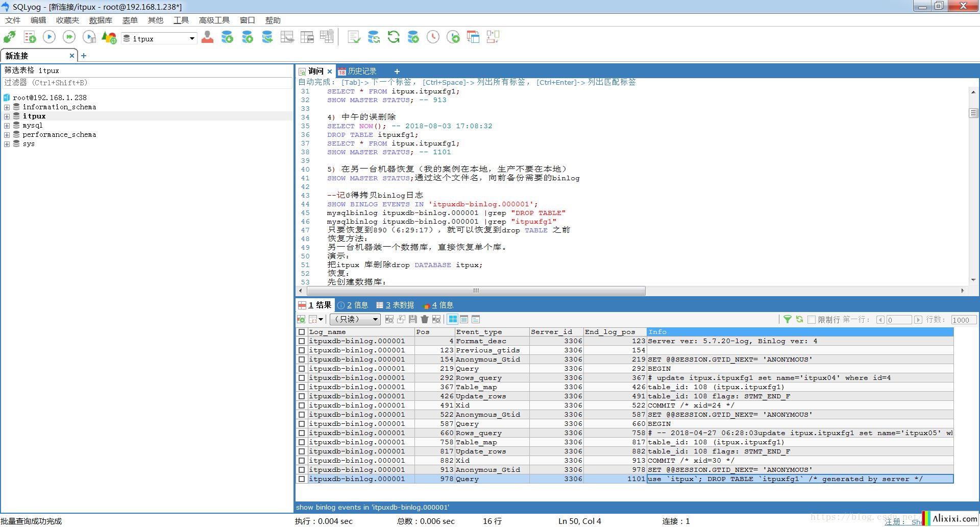This screenshot has width=980, height=527.
Task: Click the schema synchronization sync icon
Action: [374, 37]
